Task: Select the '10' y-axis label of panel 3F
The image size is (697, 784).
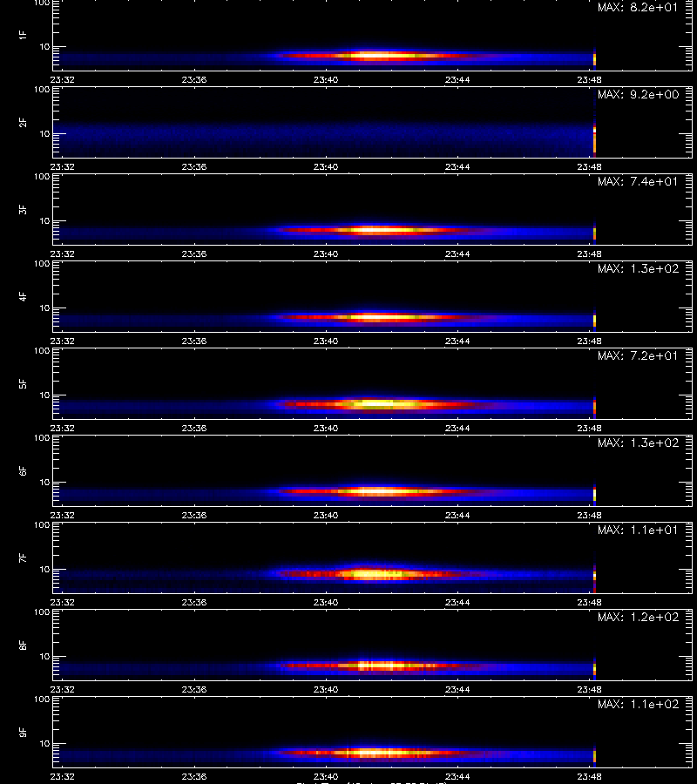Action: 45,221
